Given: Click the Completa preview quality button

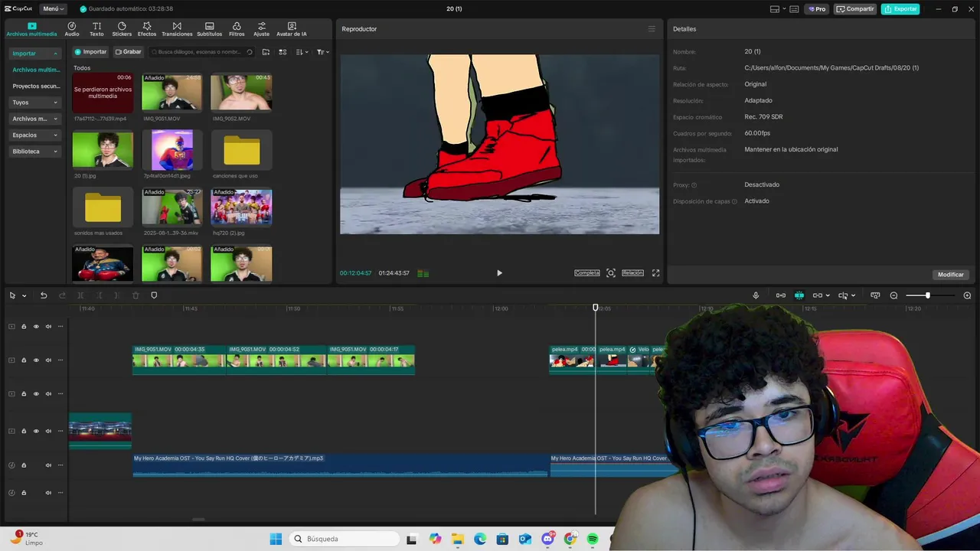Looking at the screenshot, I should (x=587, y=273).
